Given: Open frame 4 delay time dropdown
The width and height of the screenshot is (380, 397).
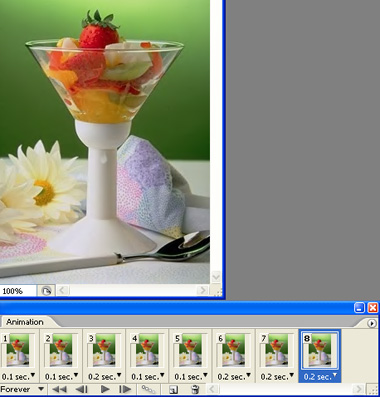Looking at the screenshot, I should click(x=147, y=377).
